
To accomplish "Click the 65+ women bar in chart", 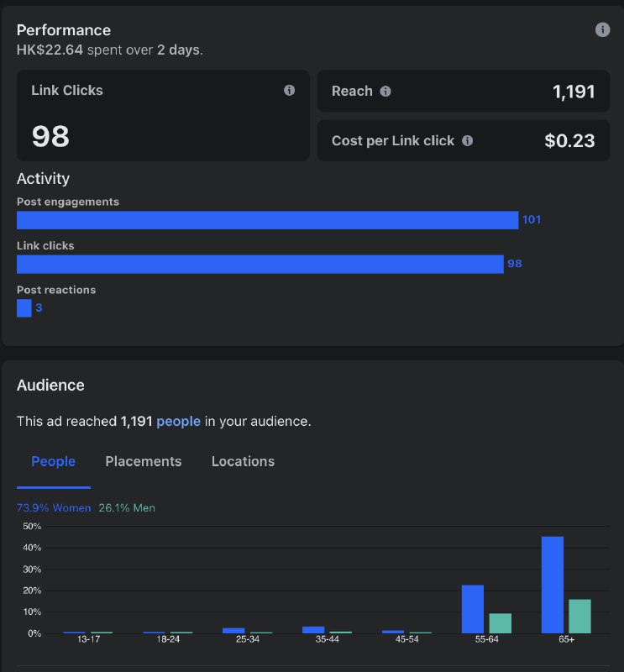I will (553, 585).
